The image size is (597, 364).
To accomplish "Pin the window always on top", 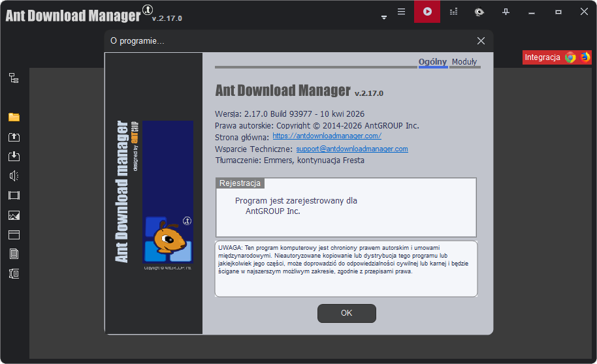I will pyautogui.click(x=506, y=12).
